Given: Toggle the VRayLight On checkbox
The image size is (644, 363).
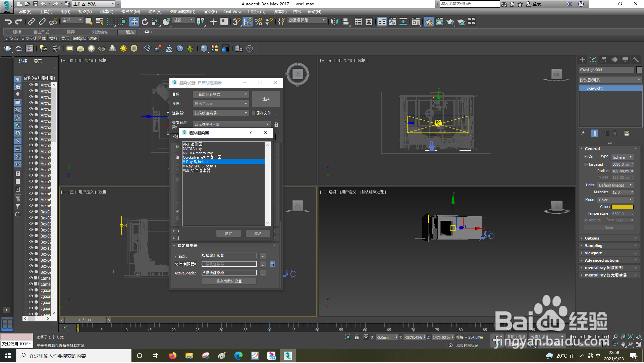Looking at the screenshot, I should [x=586, y=157].
